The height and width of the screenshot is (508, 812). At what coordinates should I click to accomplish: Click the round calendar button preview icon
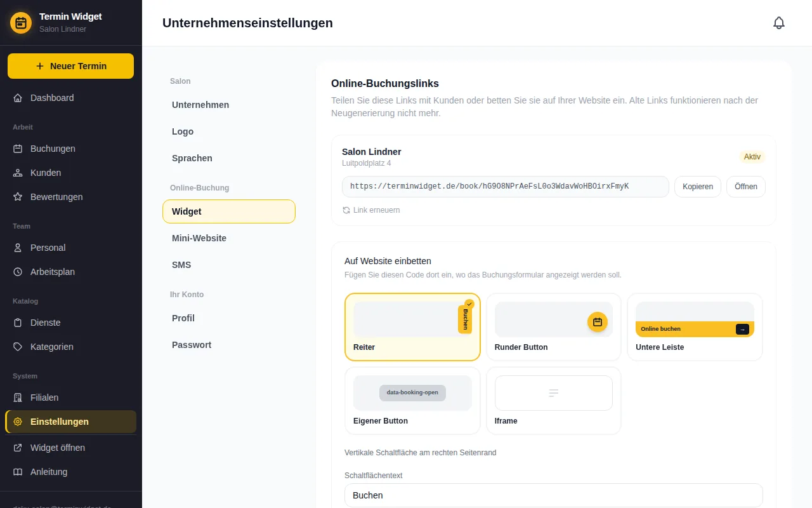(597, 322)
